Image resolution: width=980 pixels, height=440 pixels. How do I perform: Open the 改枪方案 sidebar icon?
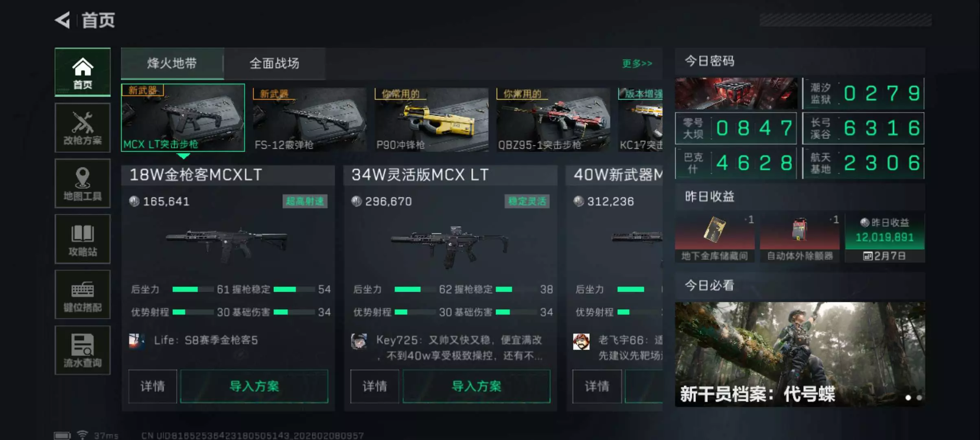click(83, 128)
